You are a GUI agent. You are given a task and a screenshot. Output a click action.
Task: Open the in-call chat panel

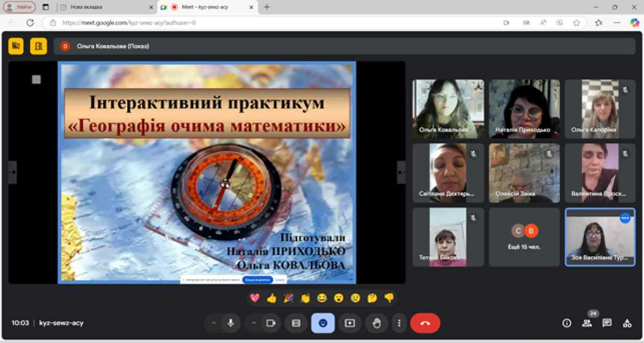click(607, 323)
